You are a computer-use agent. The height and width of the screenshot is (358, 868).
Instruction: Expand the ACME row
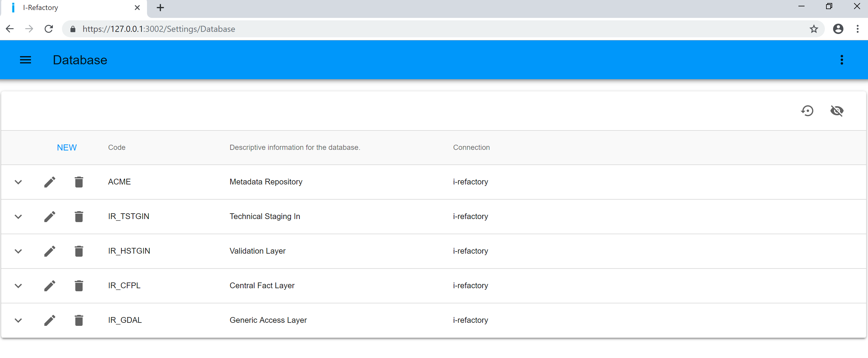click(18, 182)
